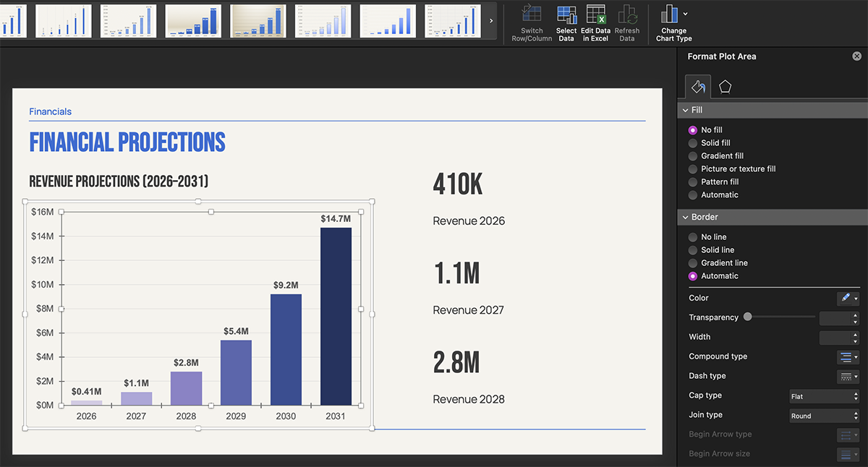Image resolution: width=868 pixels, height=467 pixels.
Task: Click the Revenue 2028 caption
Action: click(469, 399)
